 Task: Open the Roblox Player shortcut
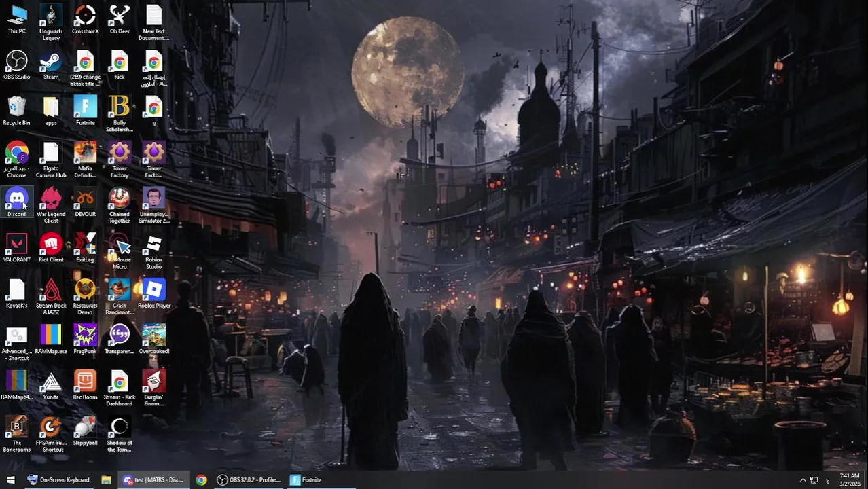click(x=154, y=293)
